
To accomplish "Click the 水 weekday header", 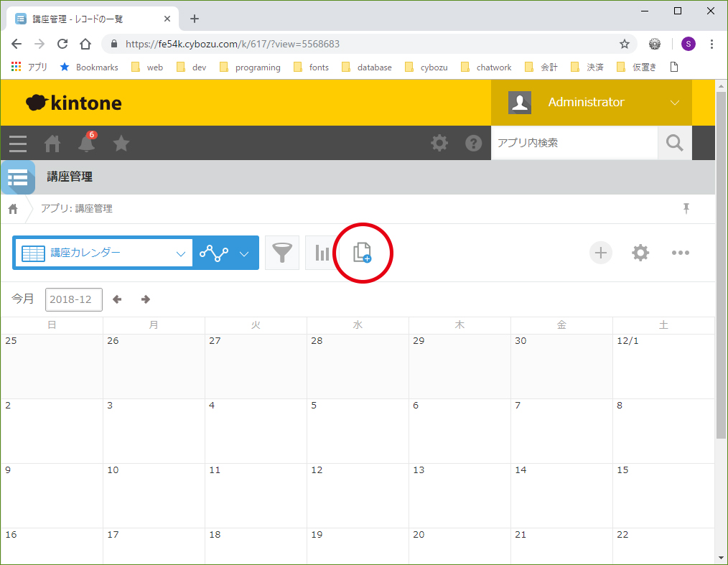I will coord(358,325).
